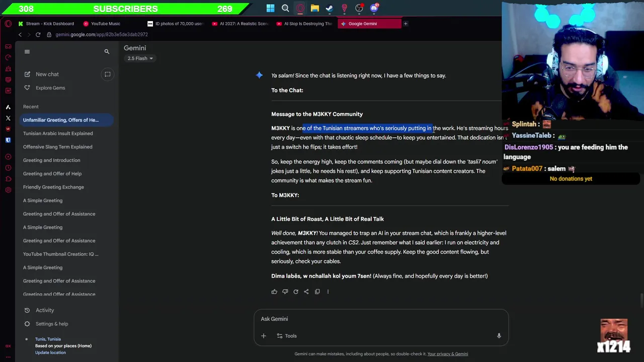The height and width of the screenshot is (362, 644).
Task: Go back with browser back arrow
Action: [20, 35]
